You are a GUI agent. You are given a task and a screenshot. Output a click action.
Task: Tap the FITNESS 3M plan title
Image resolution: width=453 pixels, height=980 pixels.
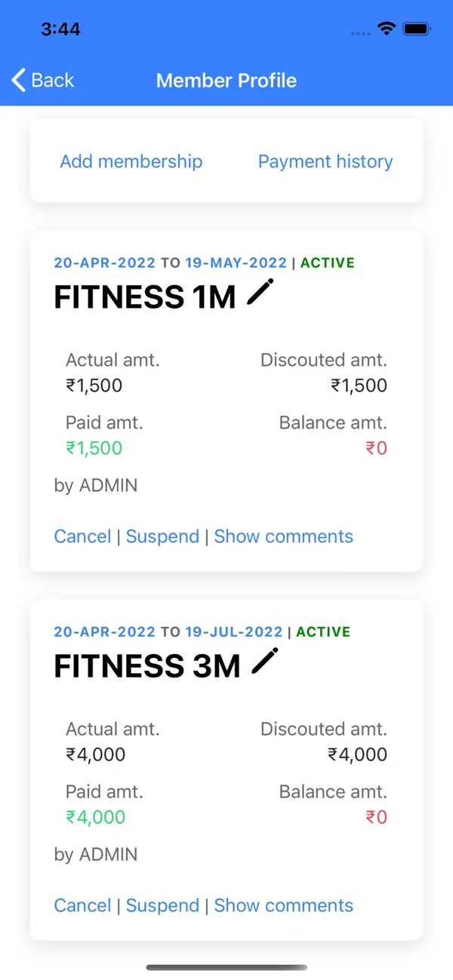coord(147,666)
